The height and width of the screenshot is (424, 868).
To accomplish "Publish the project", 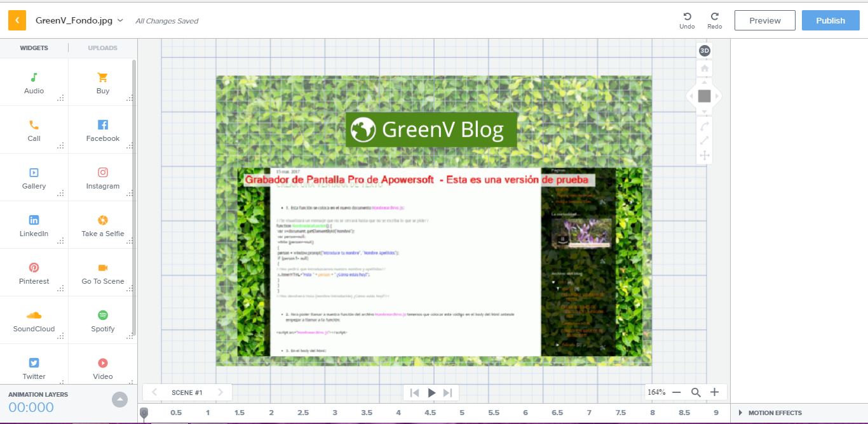I will pyautogui.click(x=831, y=20).
